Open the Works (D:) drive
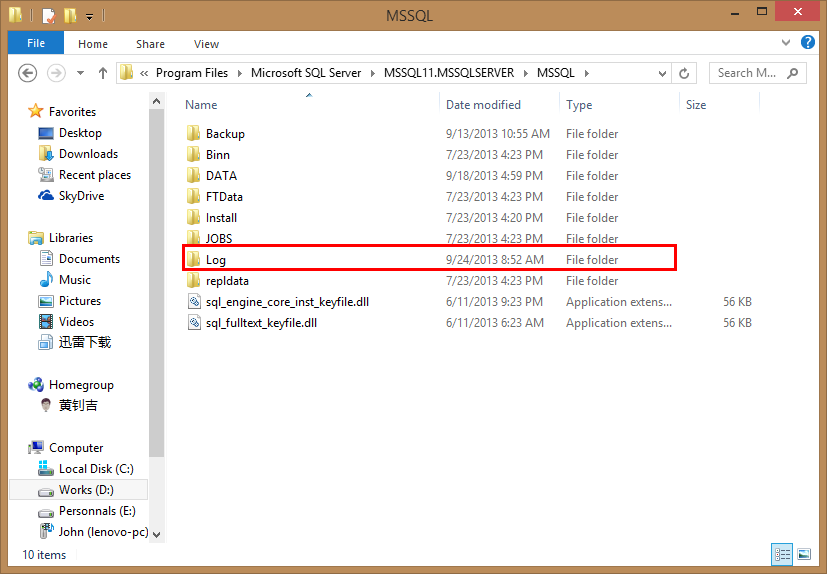827x574 pixels. 86,490
